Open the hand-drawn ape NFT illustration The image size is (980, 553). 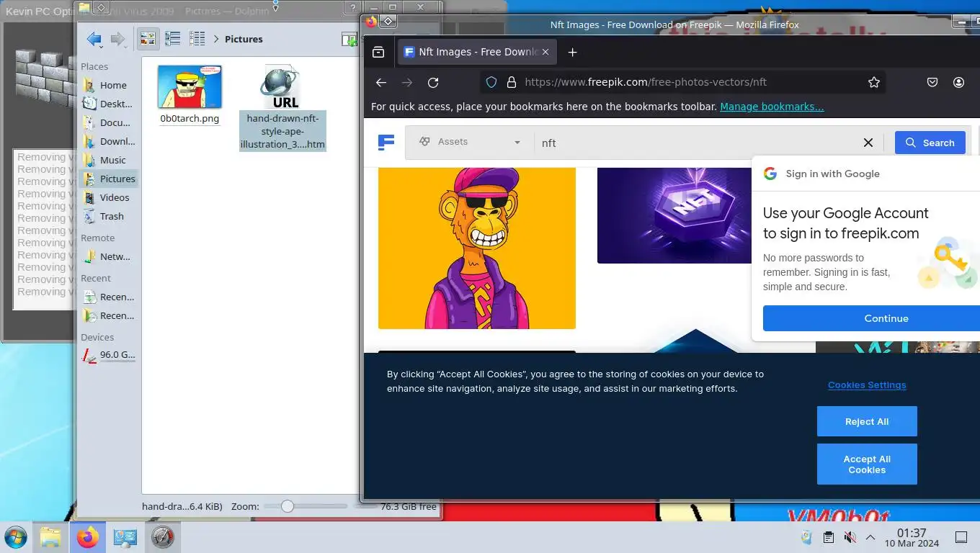[477, 248]
